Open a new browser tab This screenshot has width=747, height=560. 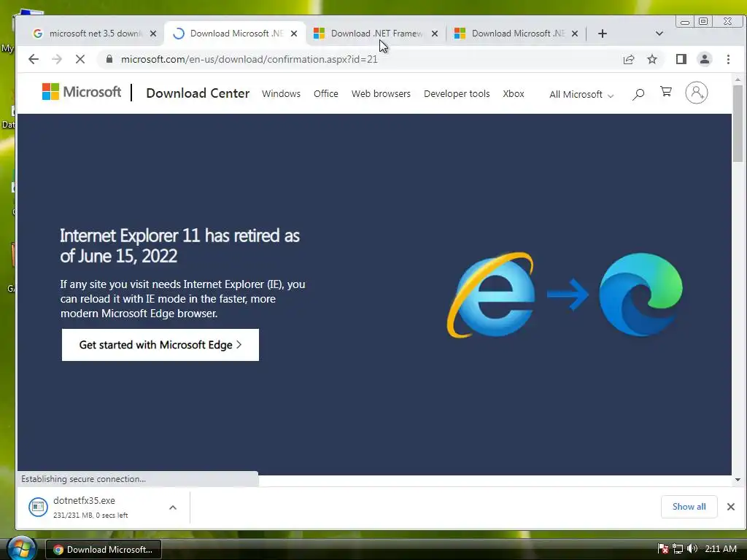602,34
